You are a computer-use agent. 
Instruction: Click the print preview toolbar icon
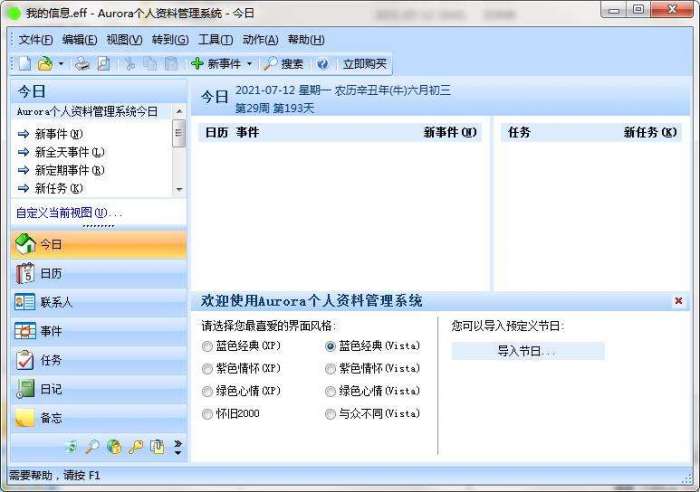click(104, 64)
